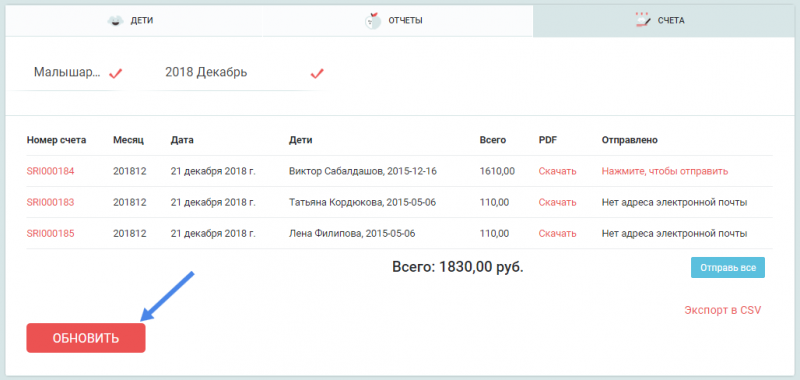Click 201812 in the SRI000184 row
This screenshot has width=800, height=380.
tap(130, 171)
